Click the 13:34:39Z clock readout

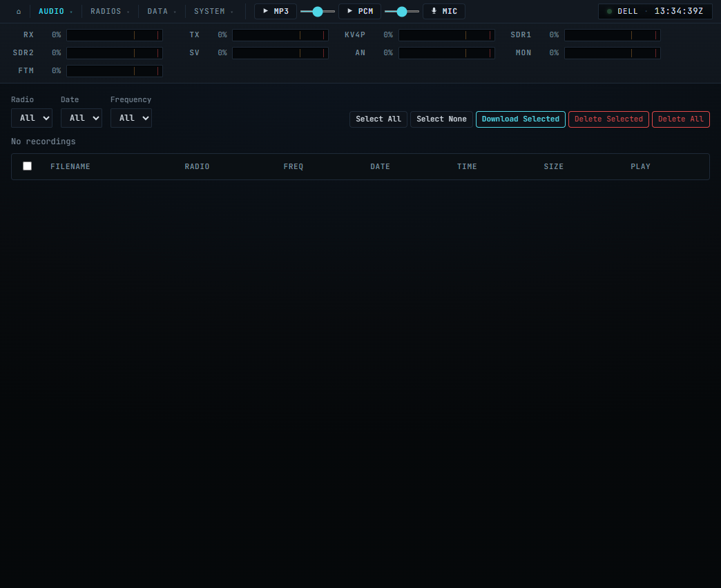point(679,11)
